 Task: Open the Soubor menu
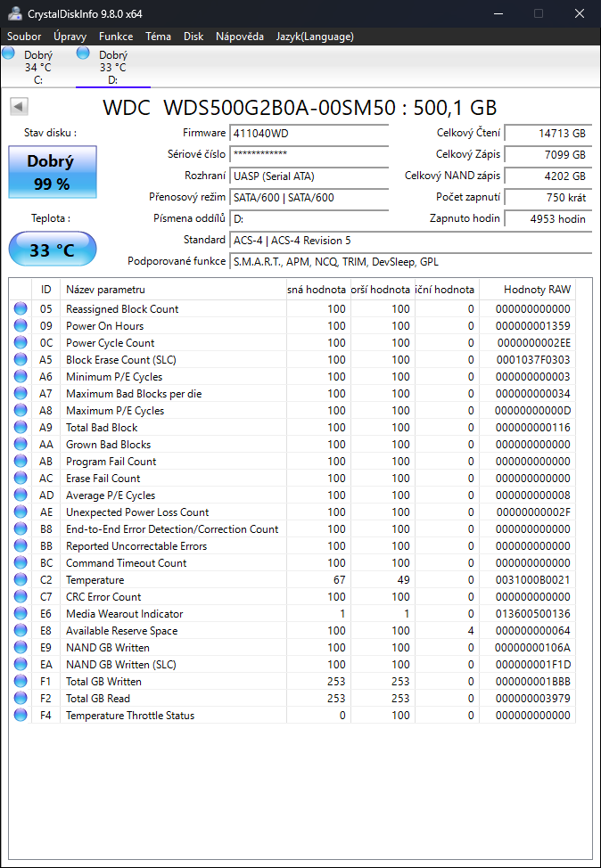pos(24,37)
